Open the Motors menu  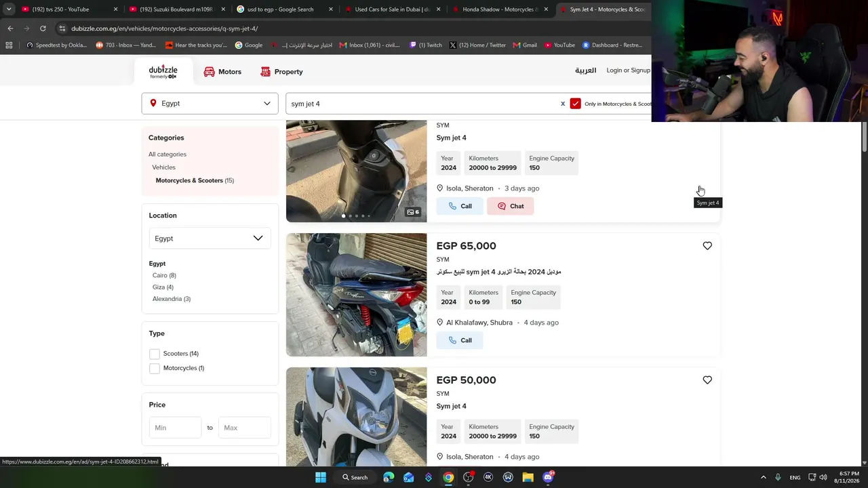click(x=222, y=72)
